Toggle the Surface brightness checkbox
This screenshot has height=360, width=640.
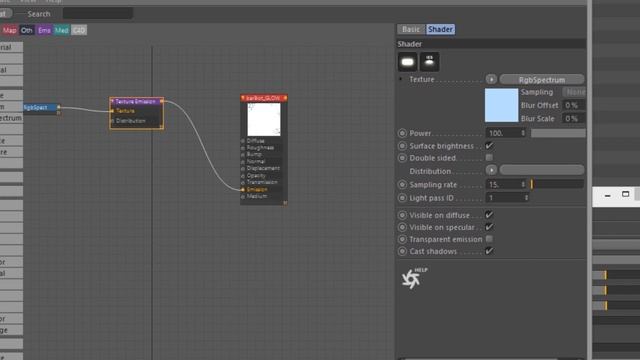coord(489,146)
